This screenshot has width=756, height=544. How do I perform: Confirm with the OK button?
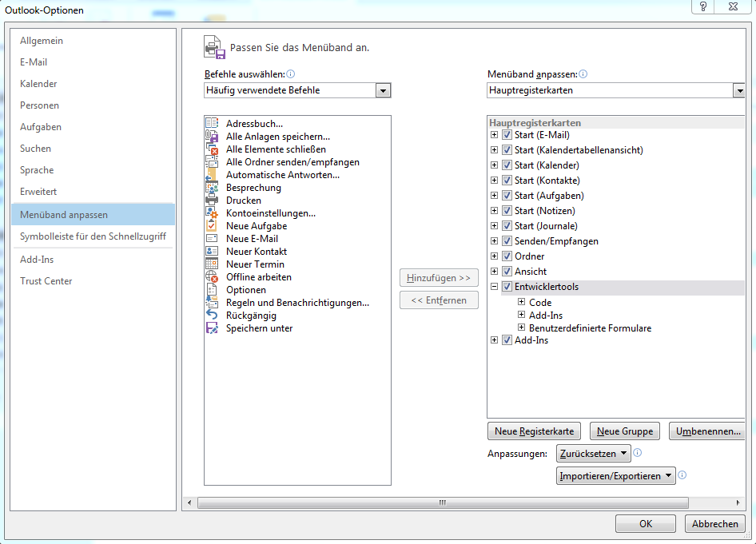[646, 524]
